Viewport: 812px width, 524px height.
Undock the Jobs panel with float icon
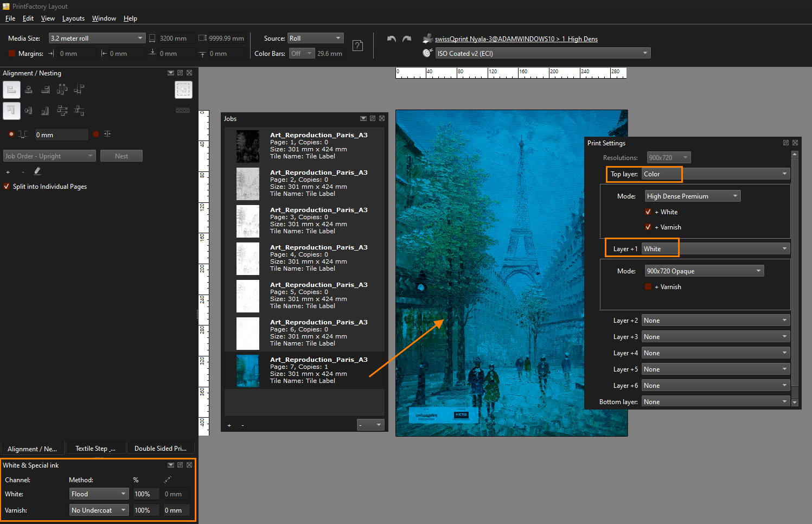(373, 118)
